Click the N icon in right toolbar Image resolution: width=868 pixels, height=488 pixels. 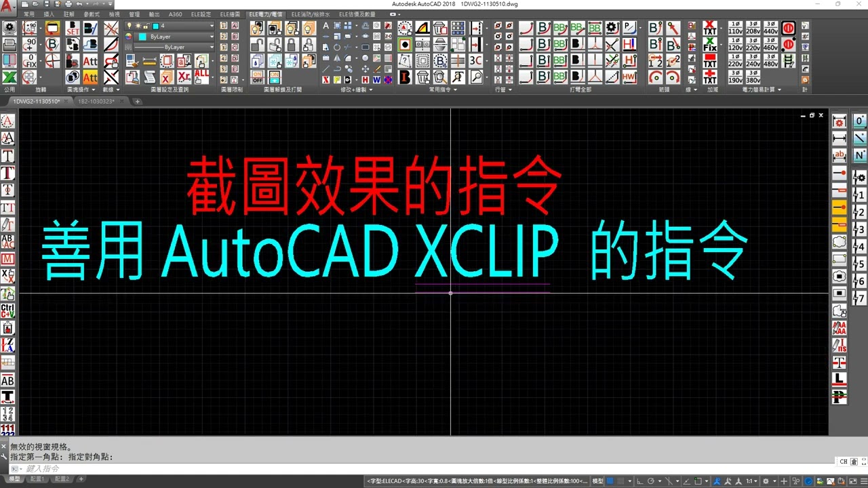(859, 155)
